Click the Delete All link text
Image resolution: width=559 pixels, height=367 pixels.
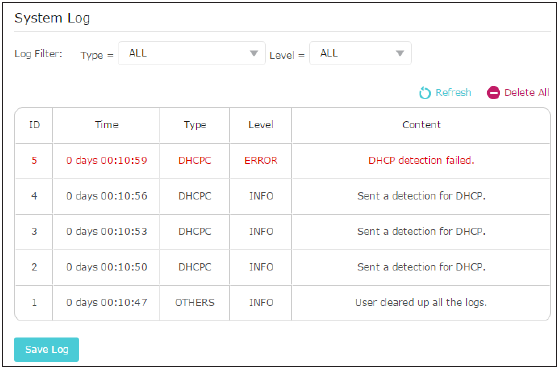coord(527,93)
